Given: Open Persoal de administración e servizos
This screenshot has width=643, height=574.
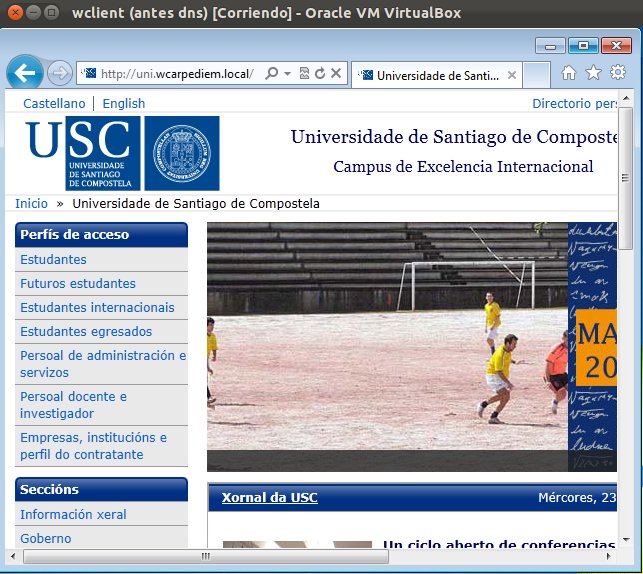Looking at the screenshot, I should (103, 364).
